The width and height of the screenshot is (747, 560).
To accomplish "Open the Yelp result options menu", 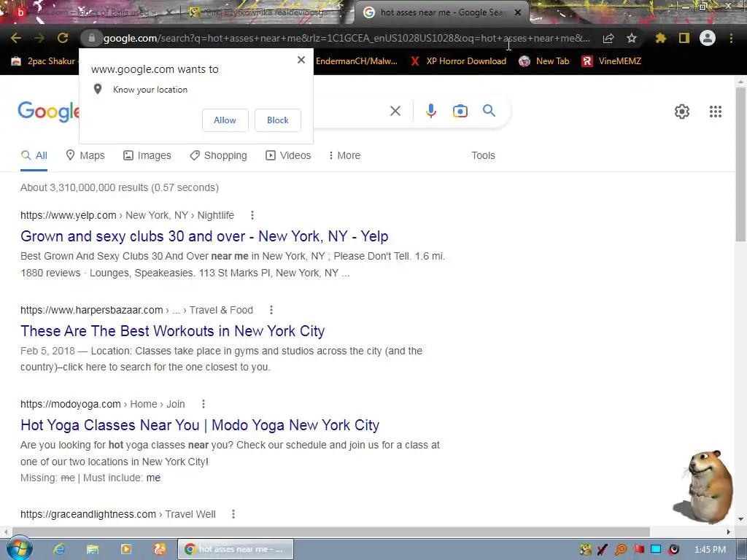I will click(x=252, y=215).
